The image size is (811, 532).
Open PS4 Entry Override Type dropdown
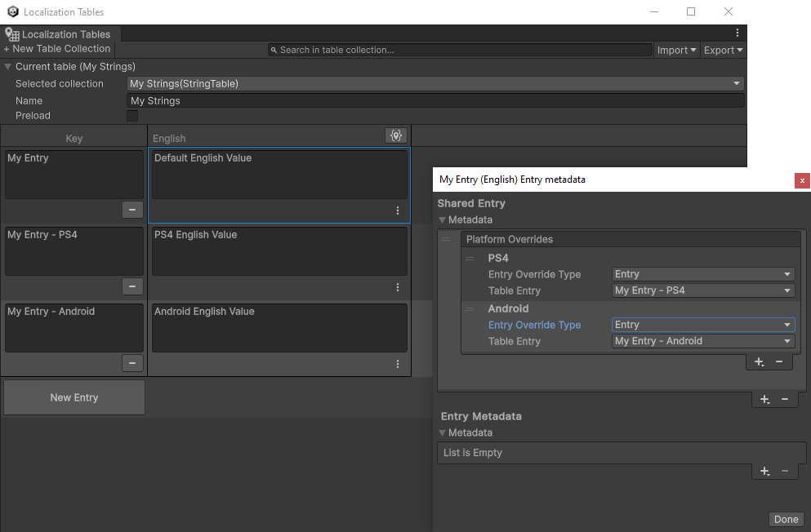tap(703, 275)
